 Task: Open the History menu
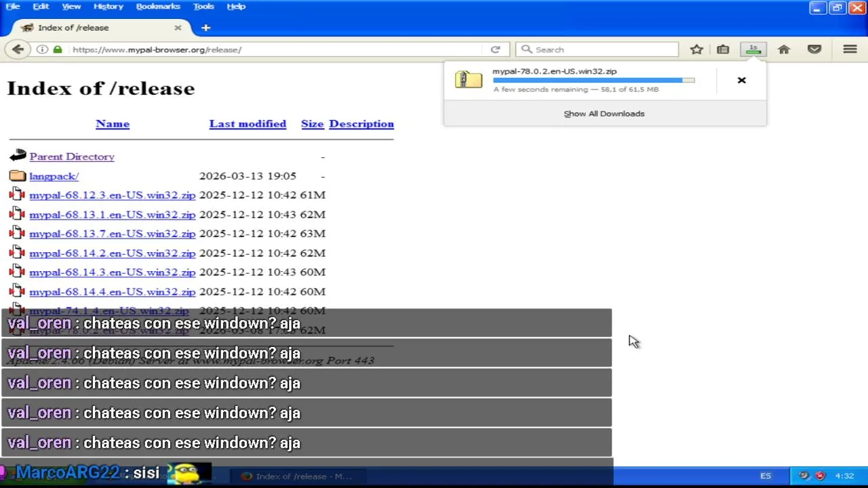108,6
